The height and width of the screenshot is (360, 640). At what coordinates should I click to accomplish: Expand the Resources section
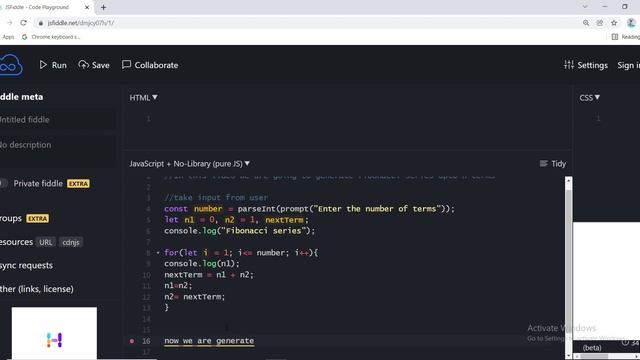[16, 242]
